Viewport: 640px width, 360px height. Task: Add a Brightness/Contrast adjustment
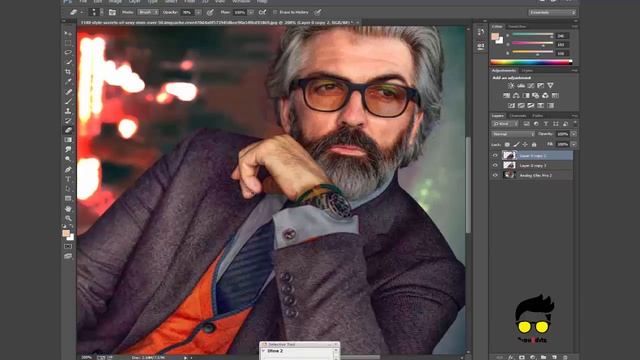511,86
